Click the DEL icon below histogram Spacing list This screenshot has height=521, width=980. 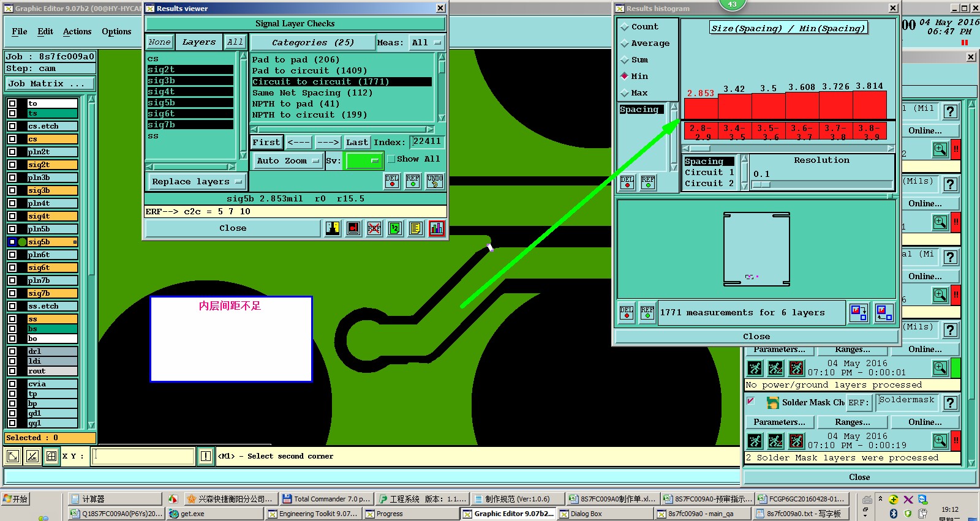627,182
